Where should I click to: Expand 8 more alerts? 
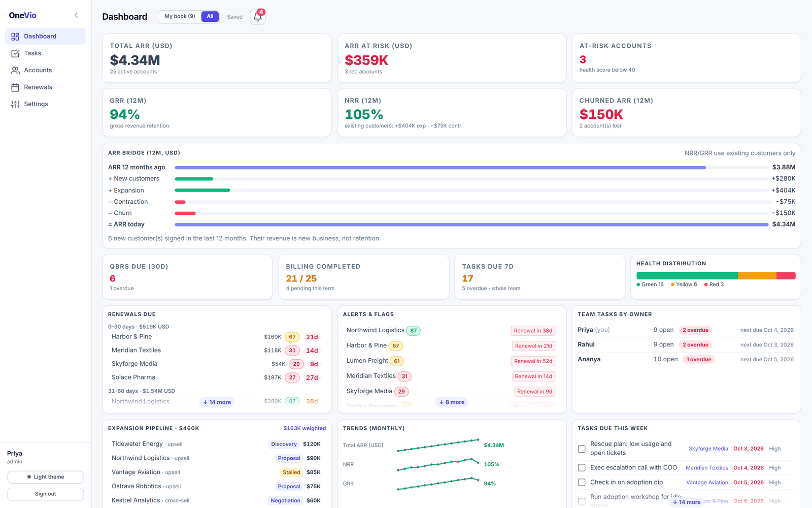pos(452,402)
